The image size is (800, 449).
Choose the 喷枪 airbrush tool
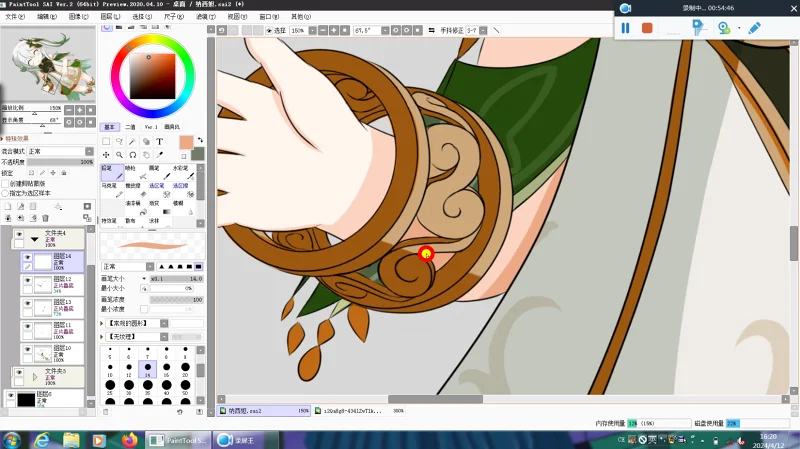(x=136, y=172)
